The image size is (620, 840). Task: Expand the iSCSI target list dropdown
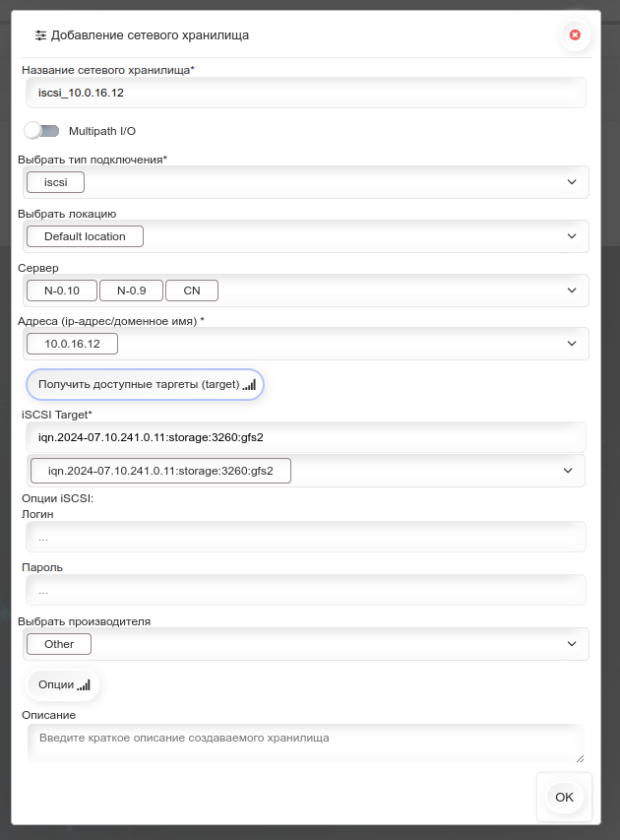[568, 471]
